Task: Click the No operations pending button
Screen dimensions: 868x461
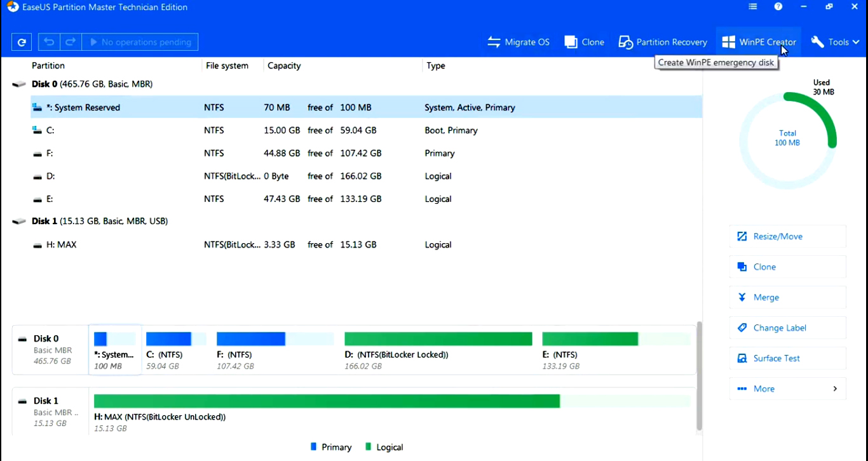Action: 140,42
